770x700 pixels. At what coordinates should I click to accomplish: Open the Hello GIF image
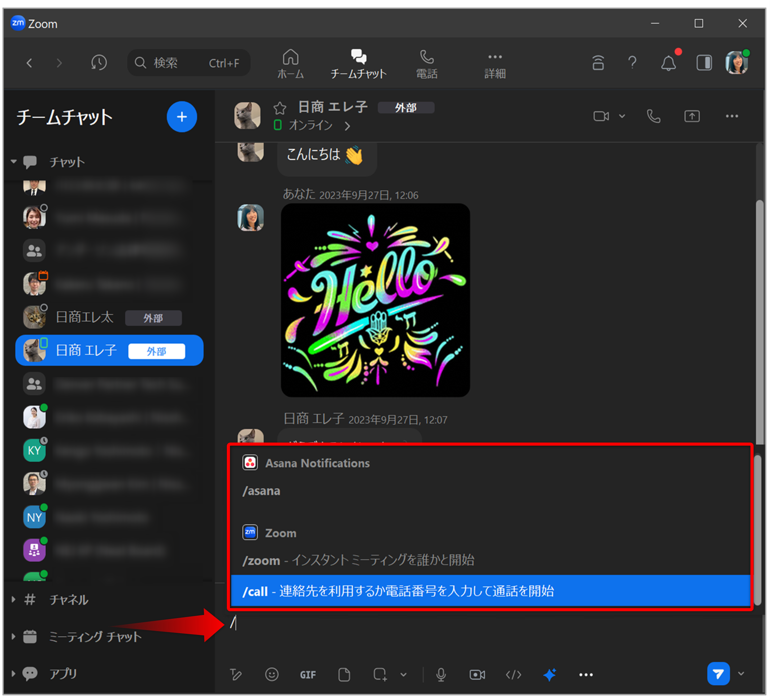(375, 300)
